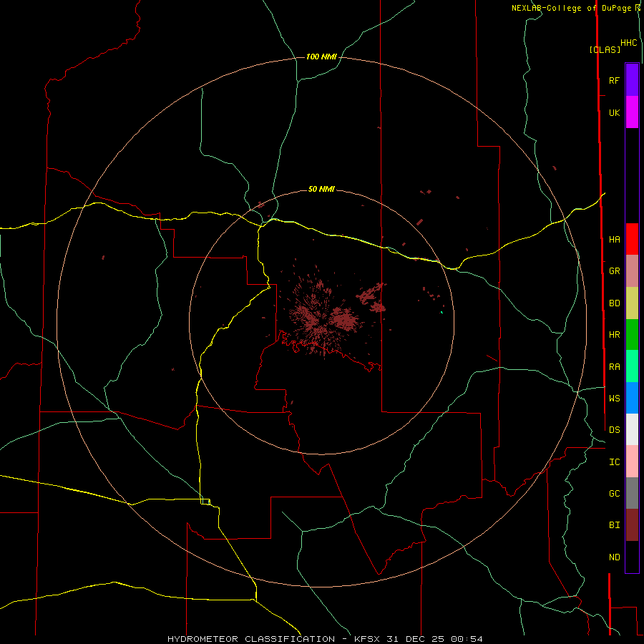Click the '31 DEC 25' date text
Viewport: 644px width, 644px height.
[x=416, y=639]
